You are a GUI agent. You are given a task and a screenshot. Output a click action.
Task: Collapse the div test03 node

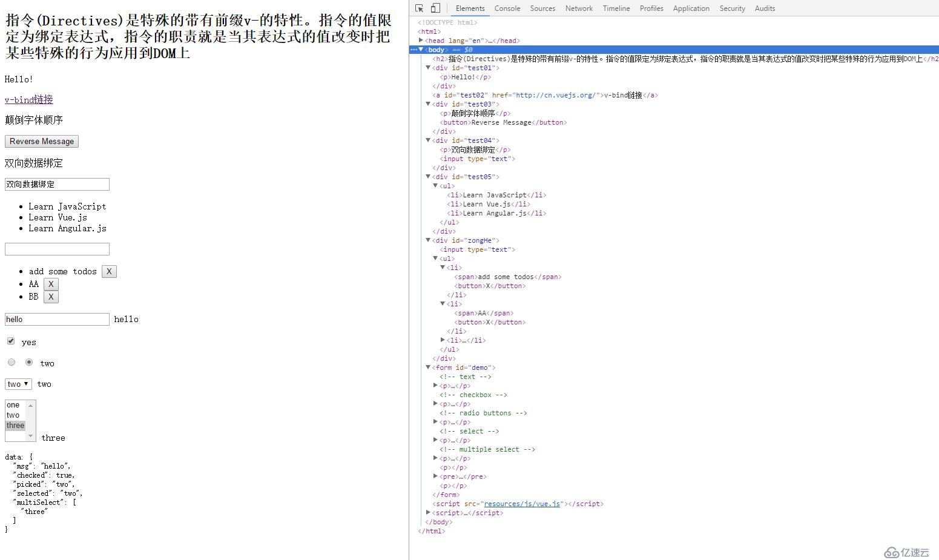tap(428, 104)
